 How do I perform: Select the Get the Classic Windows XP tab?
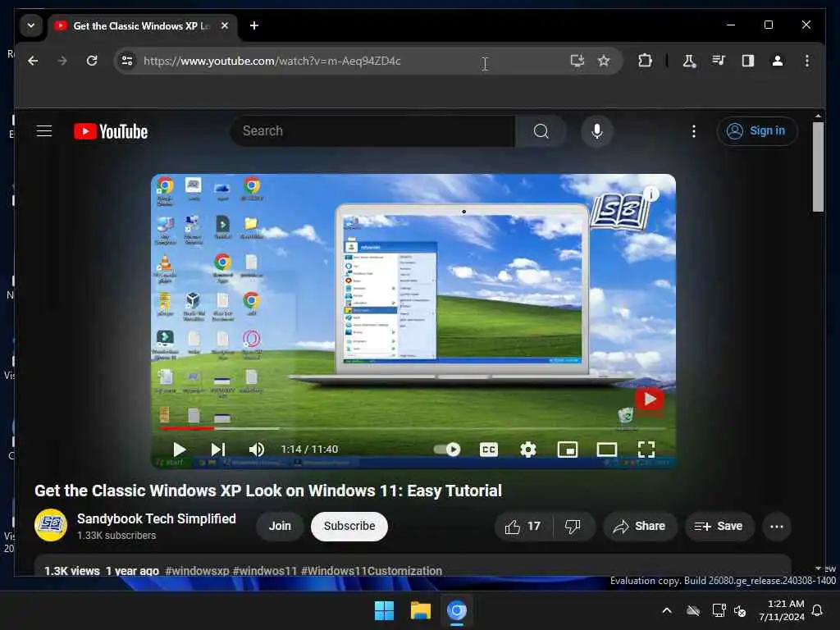pyautogui.click(x=142, y=25)
